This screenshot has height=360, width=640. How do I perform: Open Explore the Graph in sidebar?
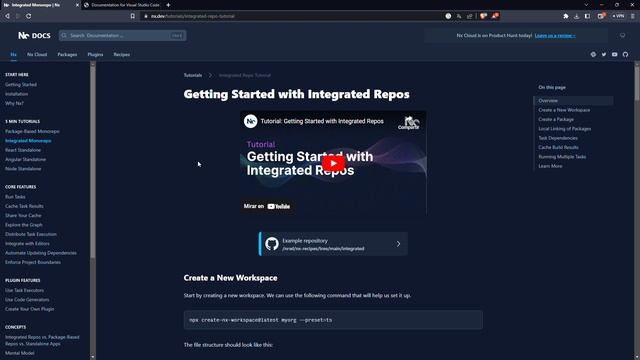pos(24,225)
